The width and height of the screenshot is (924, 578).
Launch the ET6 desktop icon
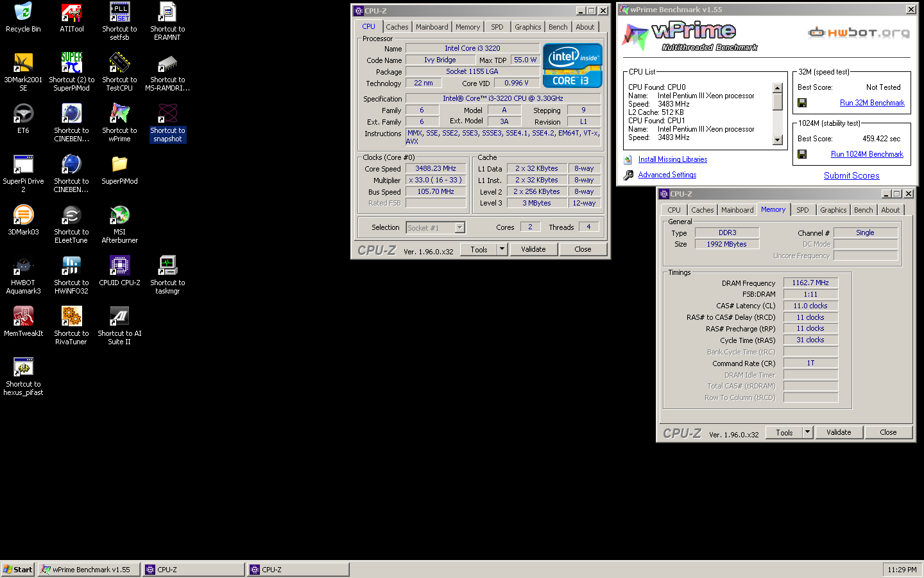[x=23, y=119]
